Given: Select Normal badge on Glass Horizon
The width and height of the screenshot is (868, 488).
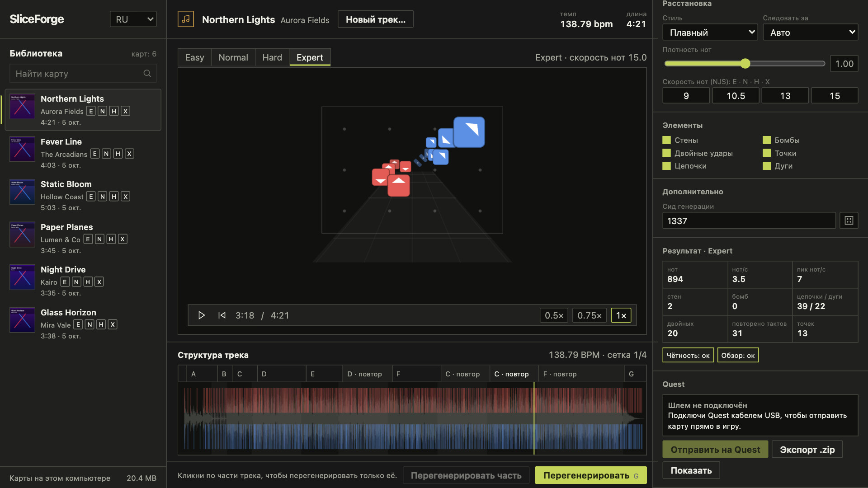Looking at the screenshot, I should click(90, 324).
